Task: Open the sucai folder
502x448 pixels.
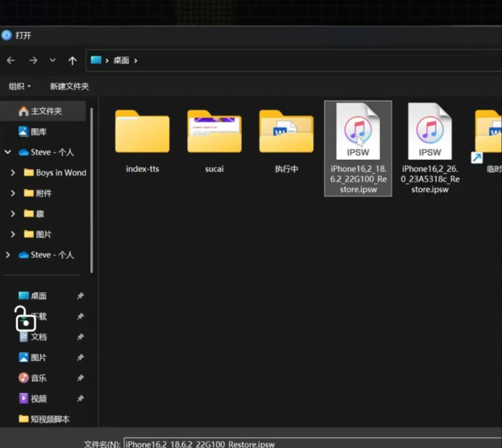Action: (214, 133)
